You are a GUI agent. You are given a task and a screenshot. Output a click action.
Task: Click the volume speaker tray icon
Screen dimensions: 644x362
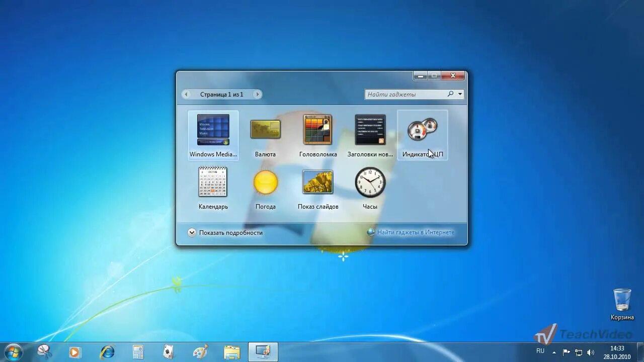pos(591,352)
